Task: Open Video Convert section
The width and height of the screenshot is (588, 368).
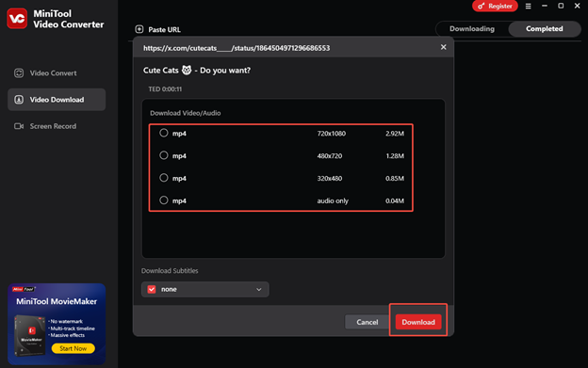Action: (x=57, y=73)
